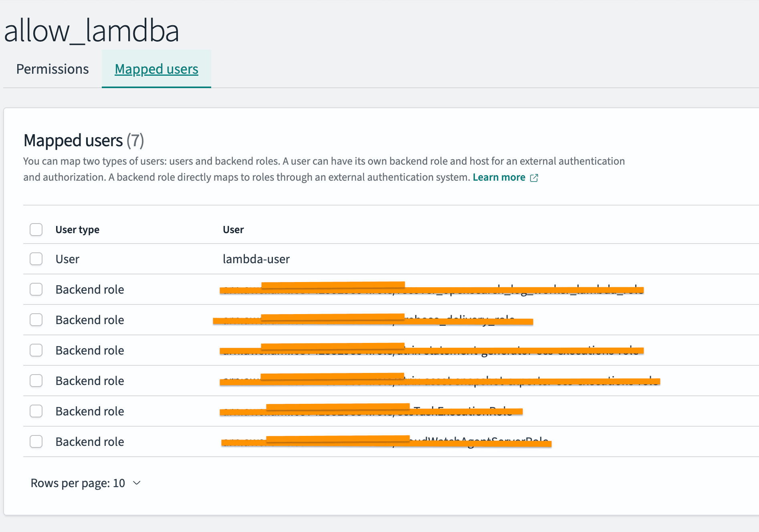Image resolution: width=759 pixels, height=532 pixels.
Task: Click the allow_lamdba role title
Action: pos(92,31)
